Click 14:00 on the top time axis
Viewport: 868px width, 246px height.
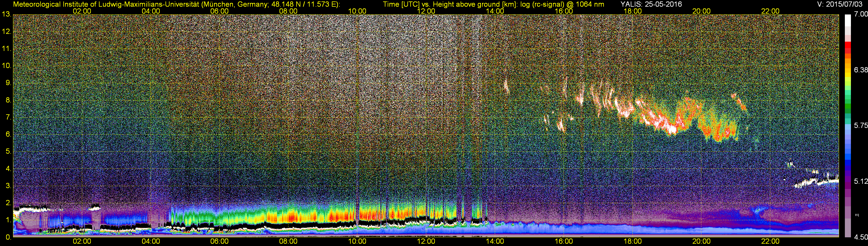495,11
